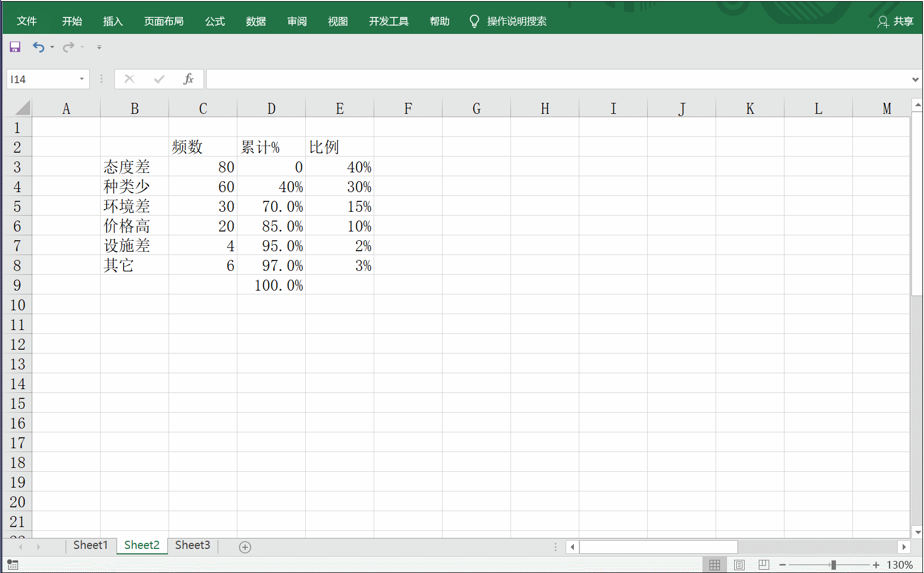This screenshot has width=924, height=573.
Task: Undo the last action
Action: click(38, 47)
